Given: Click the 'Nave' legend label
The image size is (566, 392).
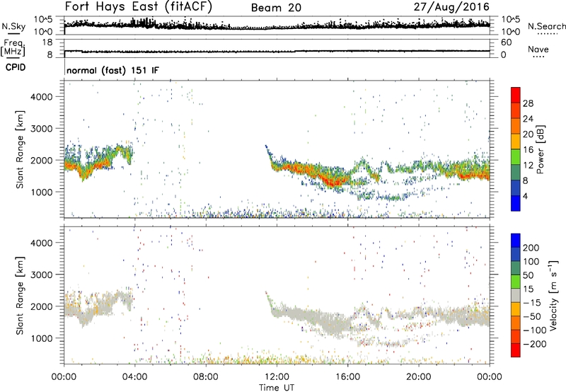Looking at the screenshot, I should (538, 50).
